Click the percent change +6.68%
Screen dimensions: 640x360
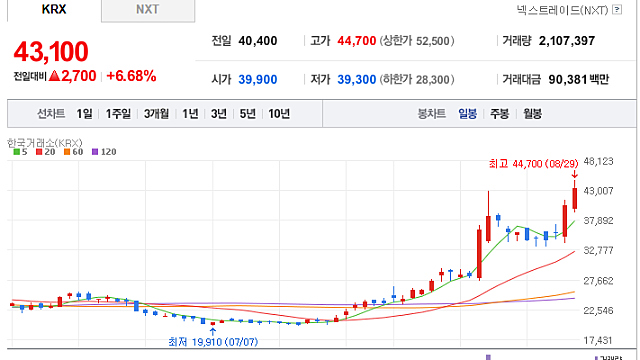coord(131,76)
